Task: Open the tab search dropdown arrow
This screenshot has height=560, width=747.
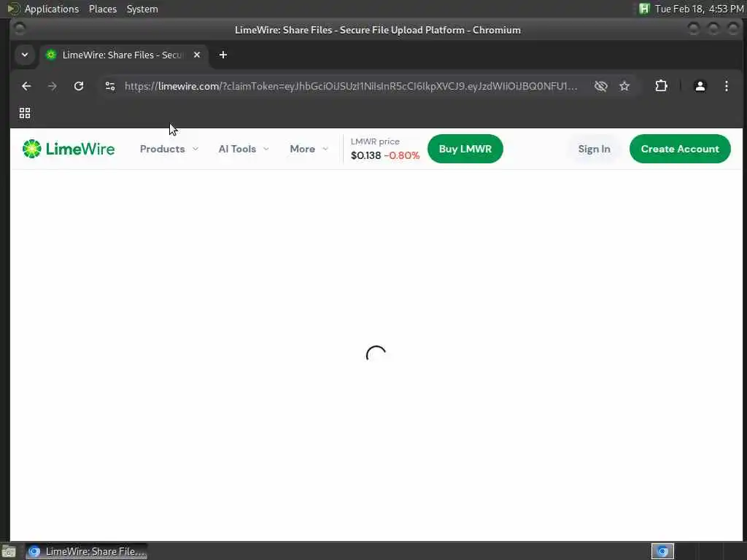Action: point(25,55)
